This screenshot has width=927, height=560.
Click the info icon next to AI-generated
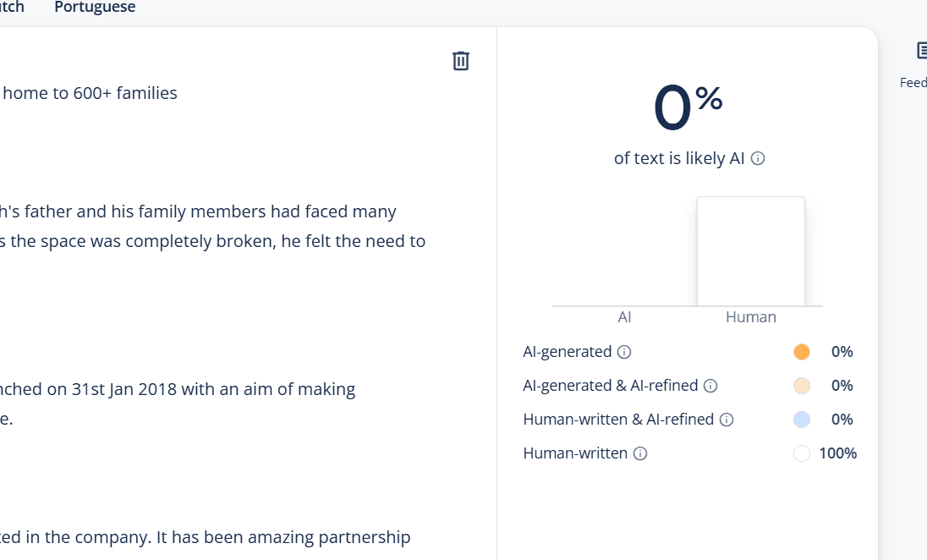[623, 351]
